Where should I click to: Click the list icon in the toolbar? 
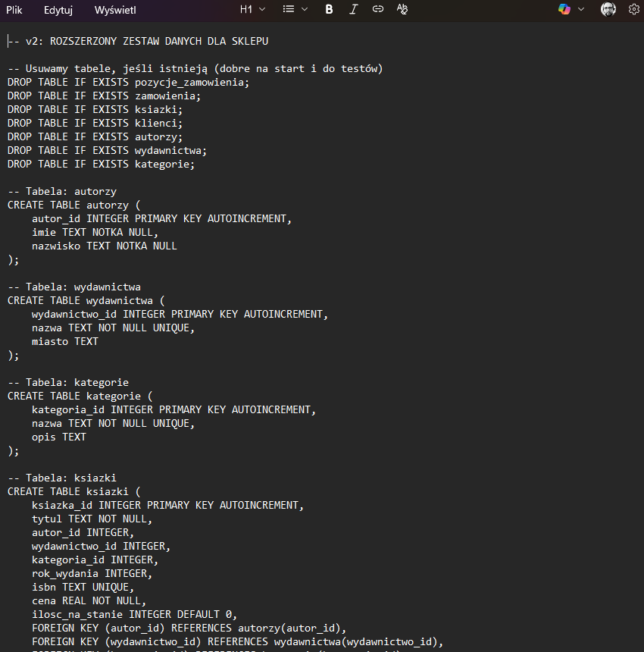tap(289, 9)
